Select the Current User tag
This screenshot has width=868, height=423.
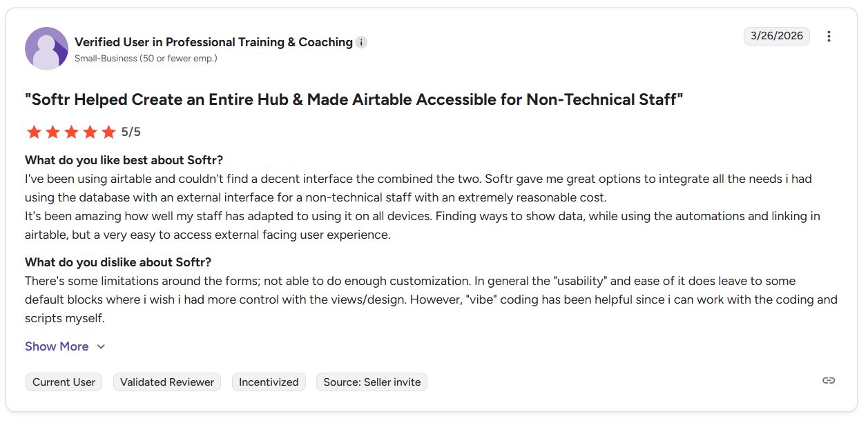64,382
